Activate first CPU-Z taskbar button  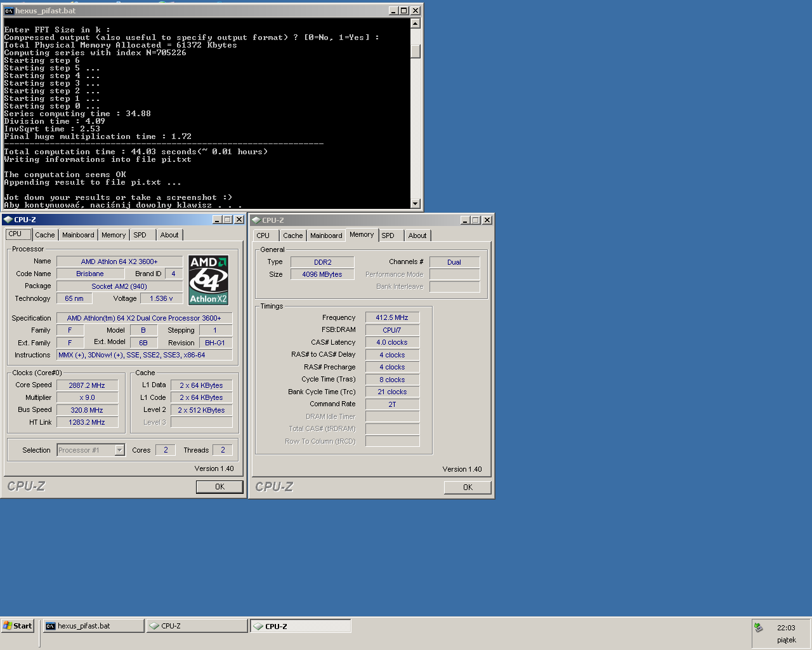(197, 626)
